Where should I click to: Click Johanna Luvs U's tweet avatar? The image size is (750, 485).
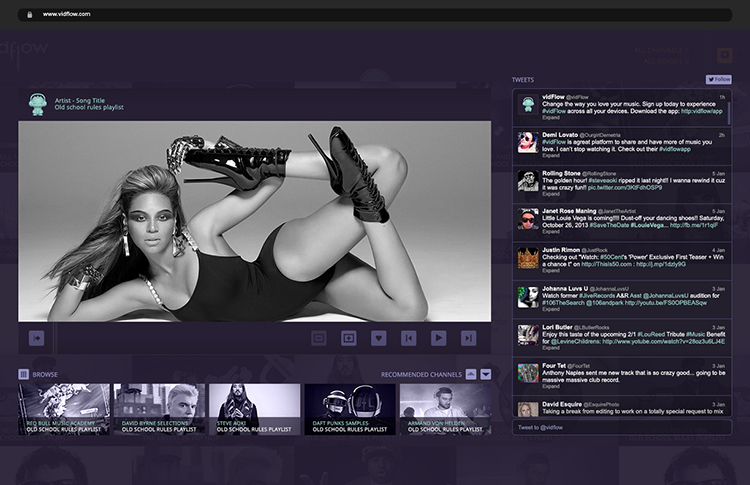click(x=528, y=297)
